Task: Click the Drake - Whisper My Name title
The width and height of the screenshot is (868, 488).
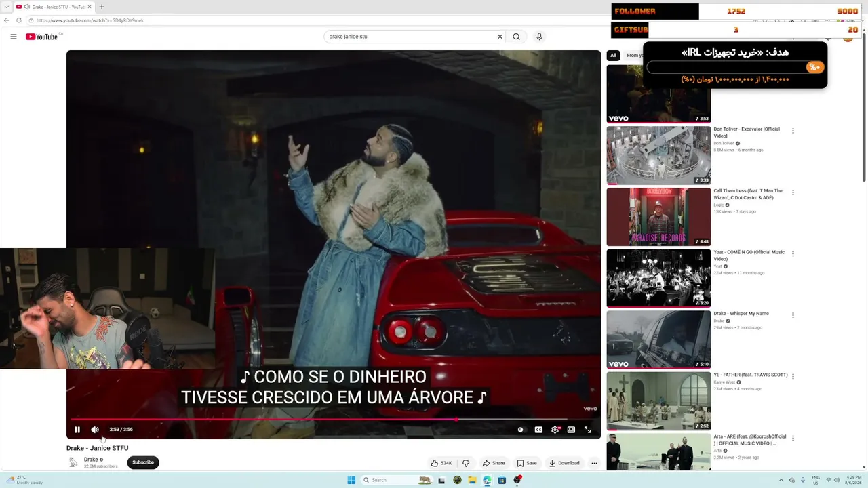Action: click(x=741, y=314)
